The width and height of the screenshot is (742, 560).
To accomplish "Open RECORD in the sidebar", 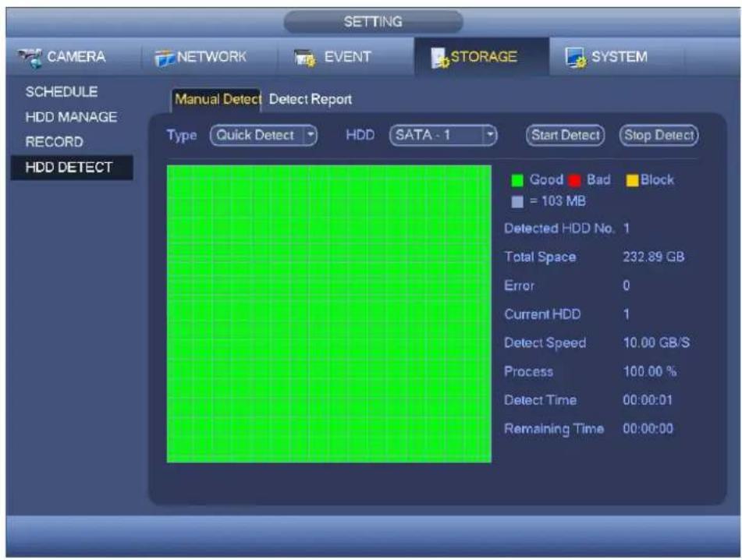I will pos(55,142).
